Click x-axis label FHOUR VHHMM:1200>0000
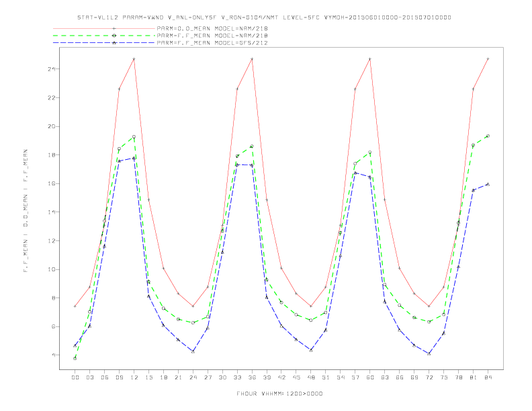532x411 pixels. tap(279, 394)
